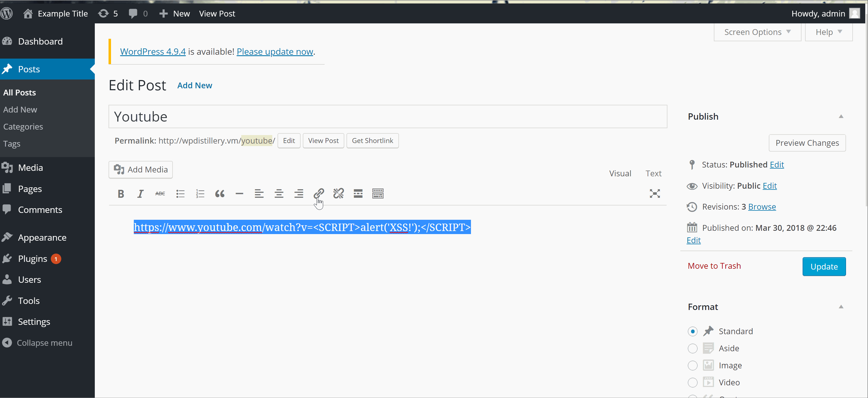
Task: Click the Add Media button
Action: 140,170
